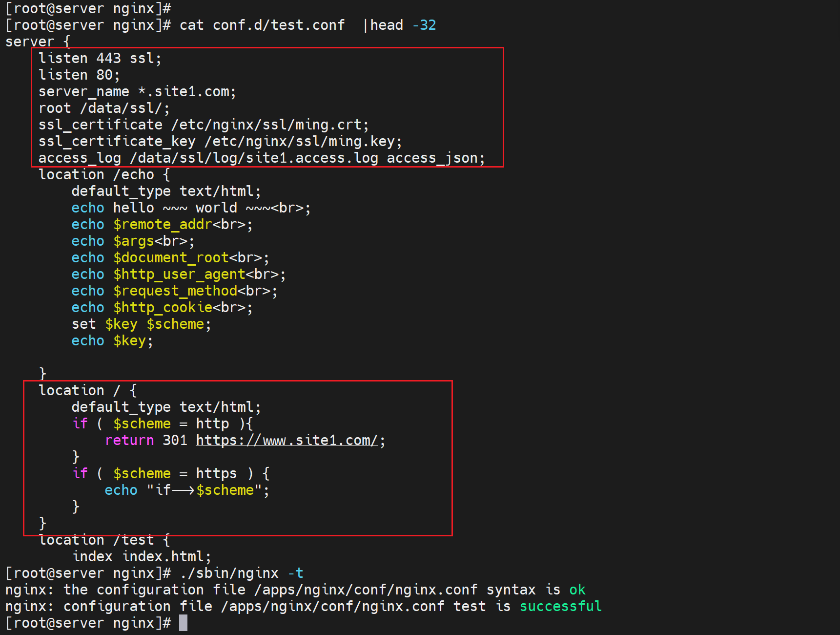The image size is (840, 635).
Task: Click the green 'successful' test result
Action: 560,607
